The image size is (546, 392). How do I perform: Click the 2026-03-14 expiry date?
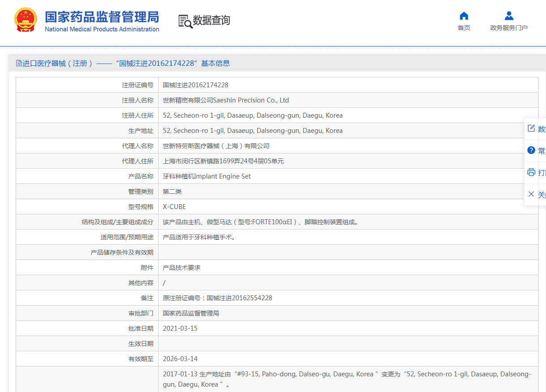(180, 359)
